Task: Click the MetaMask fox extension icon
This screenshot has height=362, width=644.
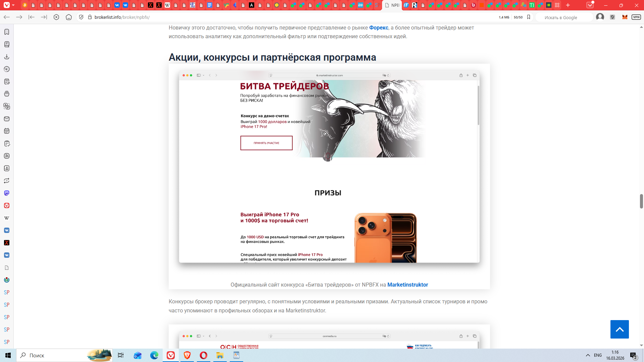Action: coord(625,17)
